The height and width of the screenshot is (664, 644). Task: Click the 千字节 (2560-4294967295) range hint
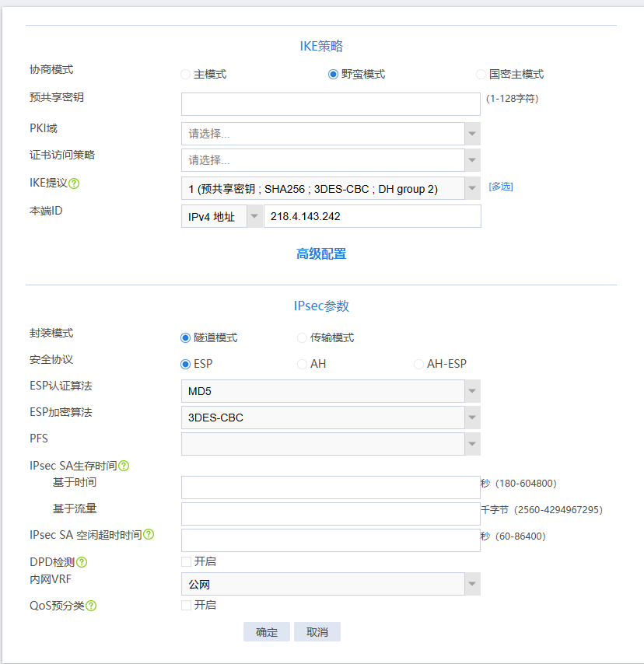tap(542, 509)
